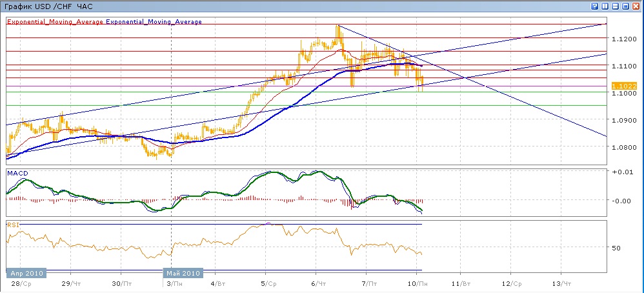Click the MACD indicator label
This screenshot has width=644, height=293.
16,174
